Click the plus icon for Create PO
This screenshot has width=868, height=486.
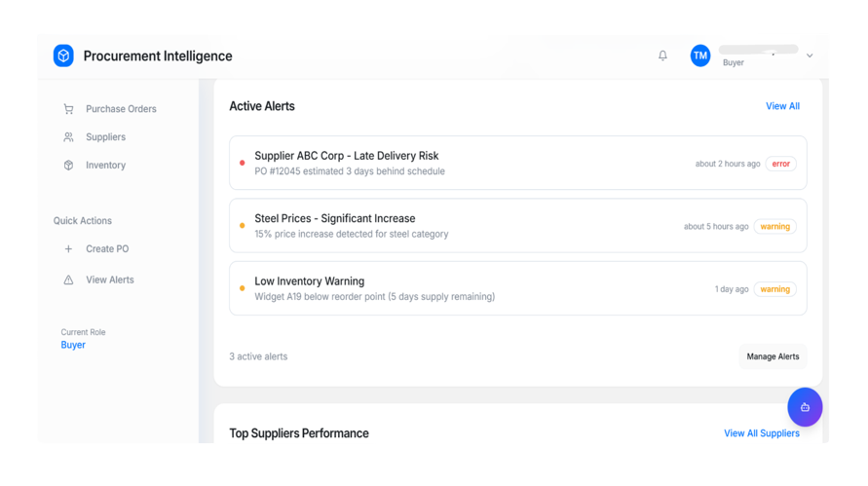tap(68, 249)
